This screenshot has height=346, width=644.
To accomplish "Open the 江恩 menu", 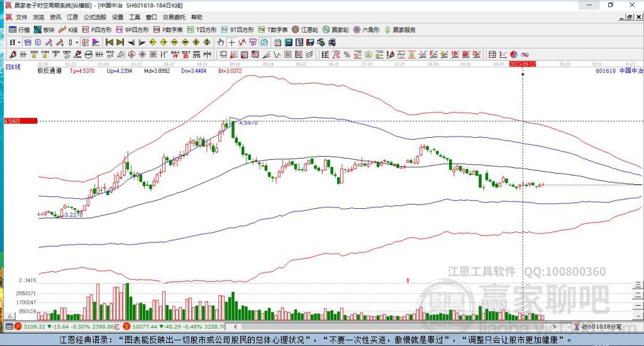I will [x=72, y=17].
